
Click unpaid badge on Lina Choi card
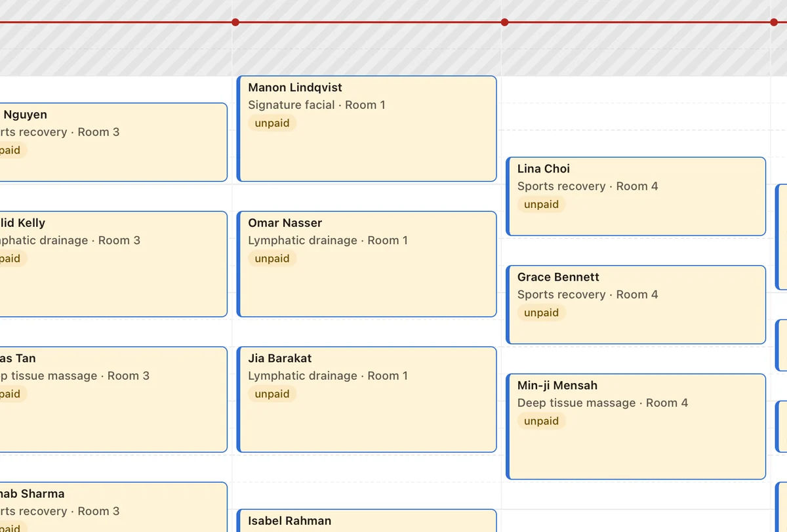pos(541,205)
